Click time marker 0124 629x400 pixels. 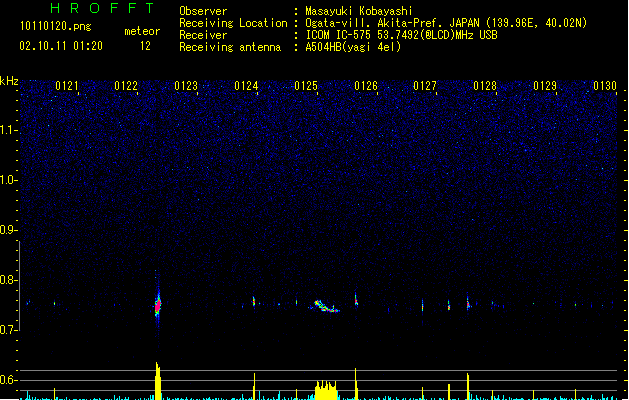(246, 86)
